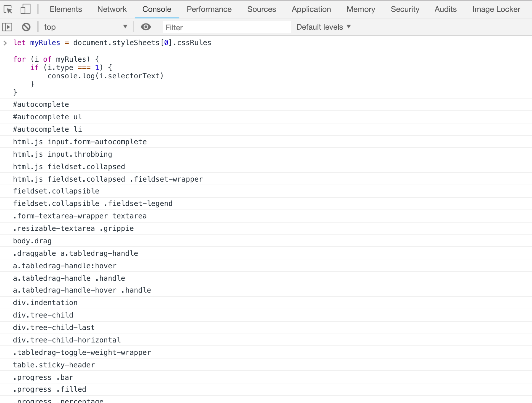Go to the Application tab
532x403 pixels.
point(311,9)
